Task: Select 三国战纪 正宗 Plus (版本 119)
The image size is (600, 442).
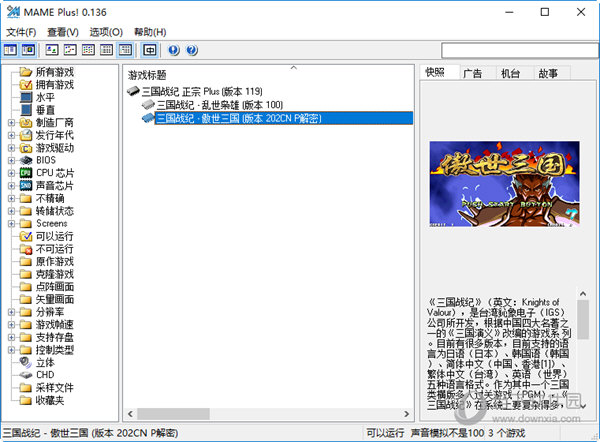Action: click(x=202, y=91)
